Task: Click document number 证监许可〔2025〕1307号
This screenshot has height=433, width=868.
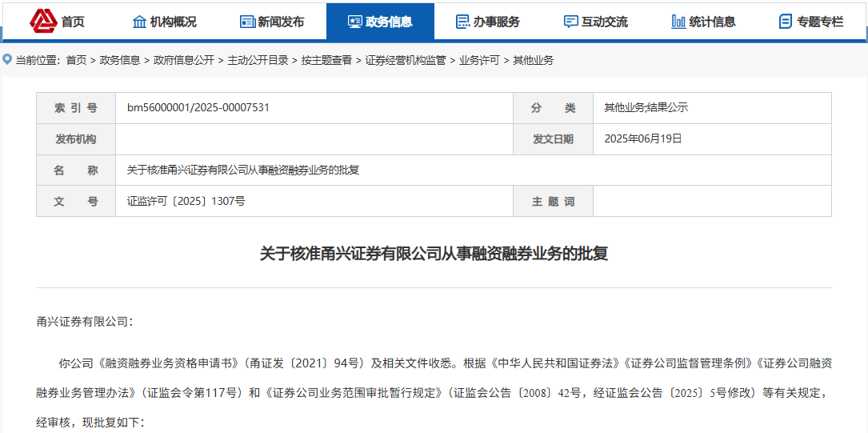Action: (x=186, y=201)
